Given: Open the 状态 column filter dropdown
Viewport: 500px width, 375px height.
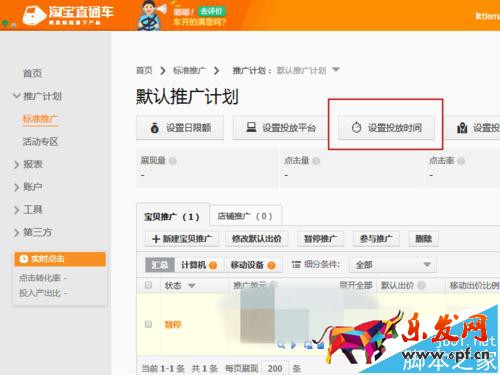Looking at the screenshot, I should (192, 286).
